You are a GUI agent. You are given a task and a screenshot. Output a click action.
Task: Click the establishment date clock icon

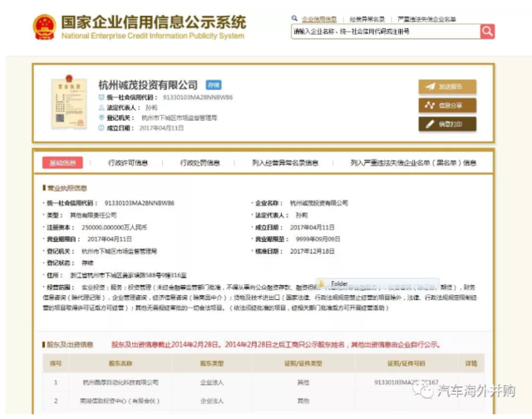point(101,127)
